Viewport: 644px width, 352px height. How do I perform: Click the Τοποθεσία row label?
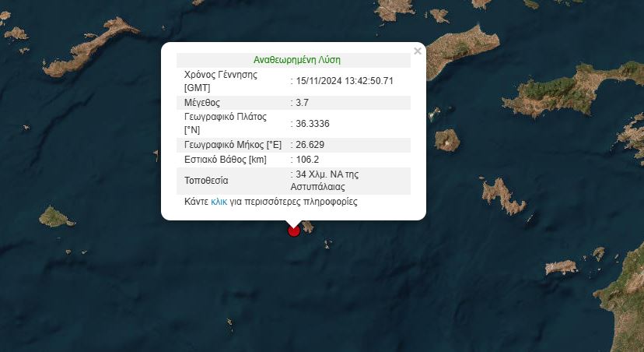(206, 181)
